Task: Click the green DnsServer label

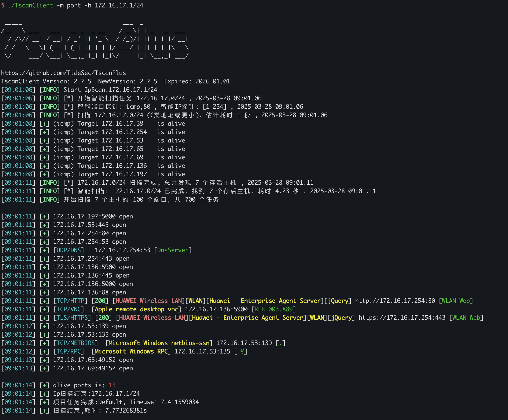Action: coord(173,250)
